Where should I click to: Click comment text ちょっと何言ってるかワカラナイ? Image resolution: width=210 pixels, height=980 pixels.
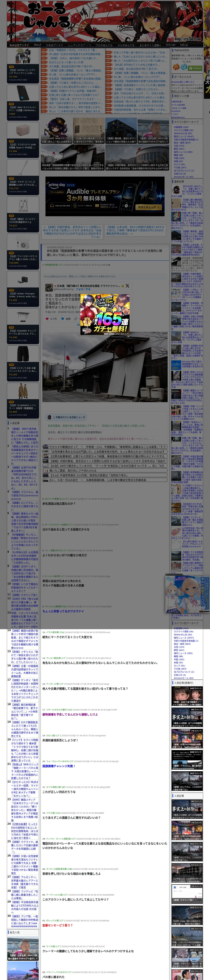click(63, 611)
